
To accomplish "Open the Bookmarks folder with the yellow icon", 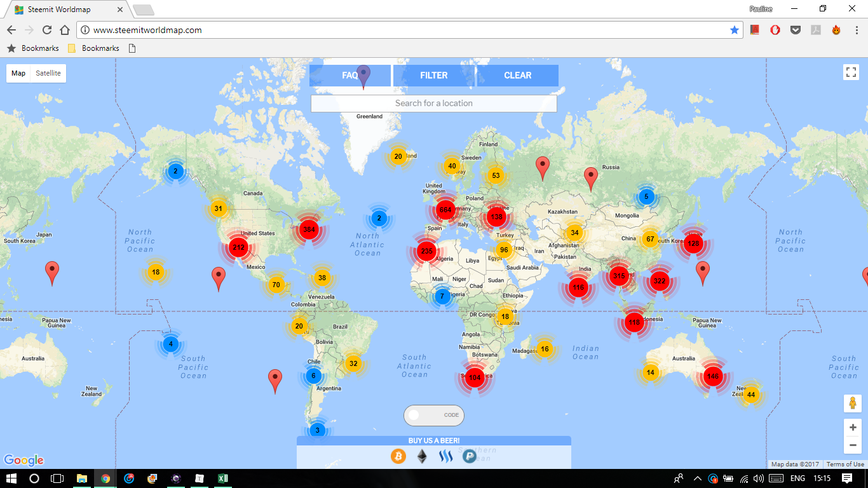I will coord(93,48).
